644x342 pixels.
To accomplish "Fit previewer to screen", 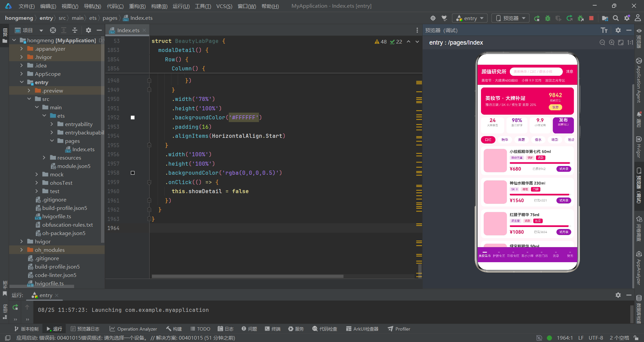I will (x=621, y=43).
